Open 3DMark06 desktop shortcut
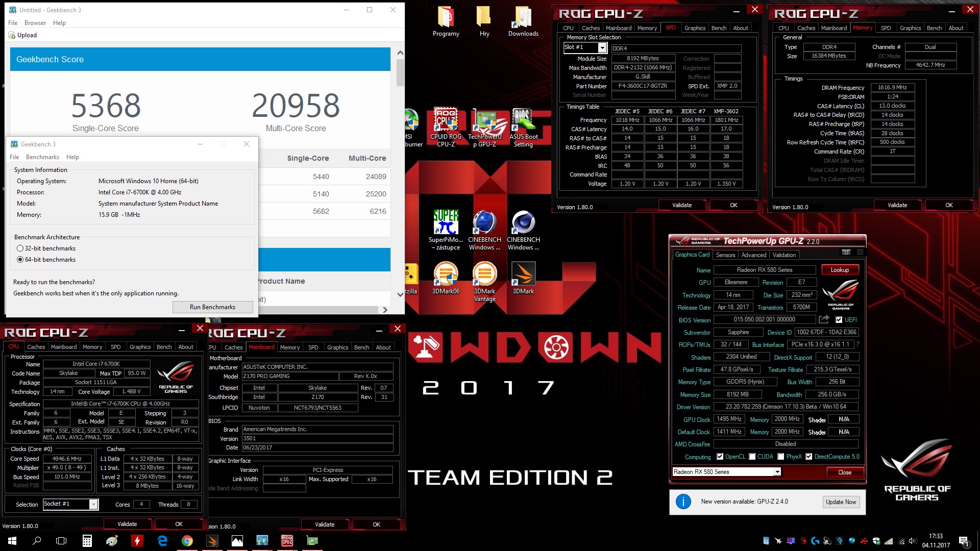 click(446, 278)
